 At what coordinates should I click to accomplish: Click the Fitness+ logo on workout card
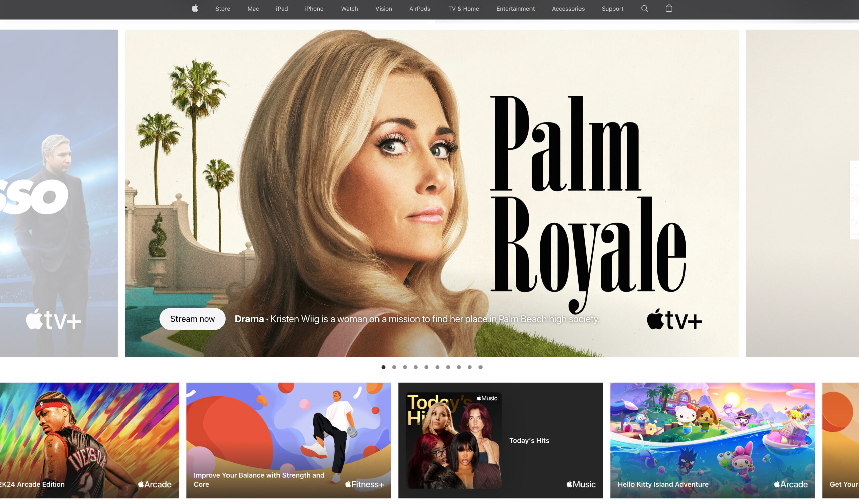pyautogui.click(x=364, y=484)
